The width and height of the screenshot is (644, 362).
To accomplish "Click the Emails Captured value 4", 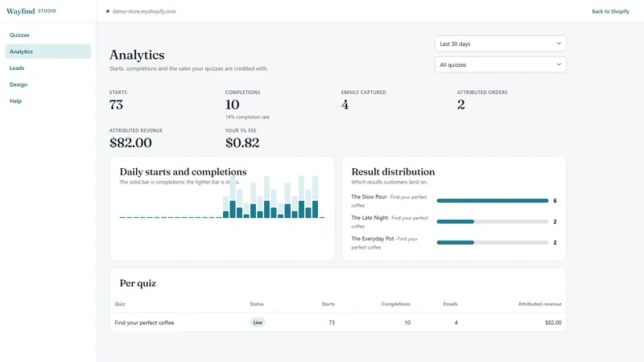I will point(345,105).
